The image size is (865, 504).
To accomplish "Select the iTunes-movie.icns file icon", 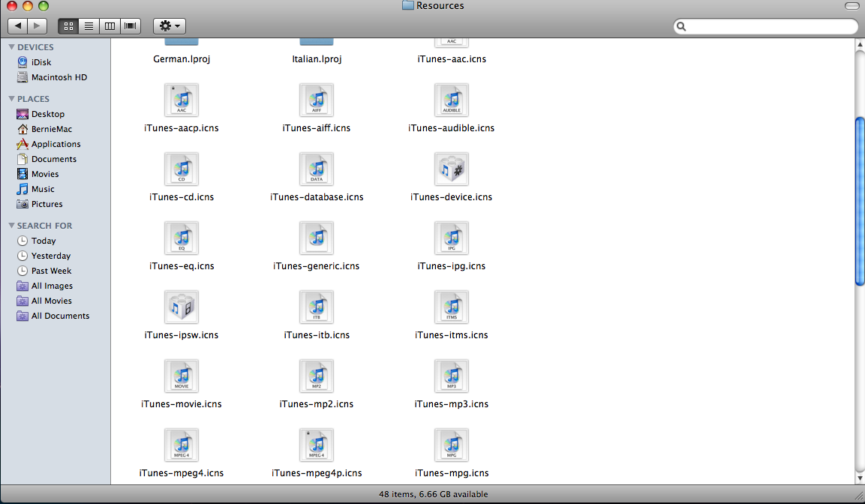I will coord(182,376).
